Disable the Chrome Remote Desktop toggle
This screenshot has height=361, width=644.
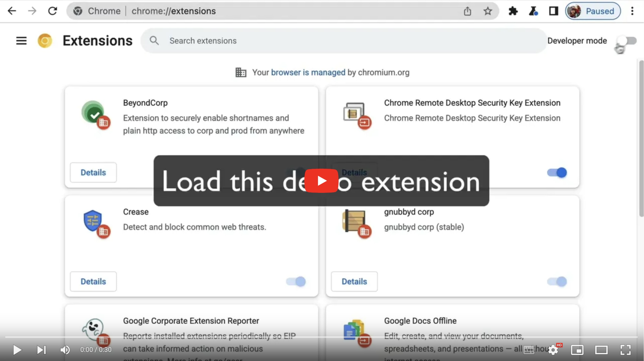coord(556,172)
